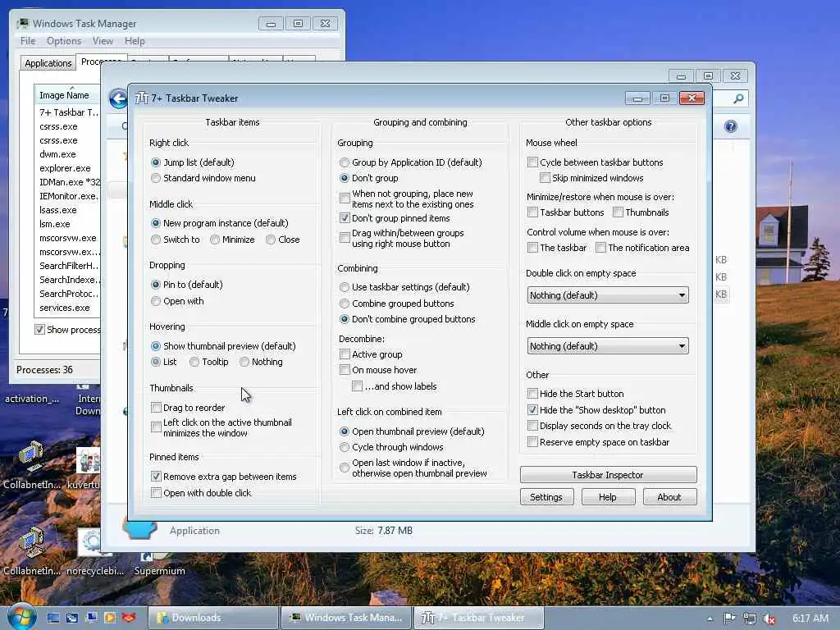This screenshot has height=630, width=840.
Task: Set middle click to Close
Action: tap(271, 240)
